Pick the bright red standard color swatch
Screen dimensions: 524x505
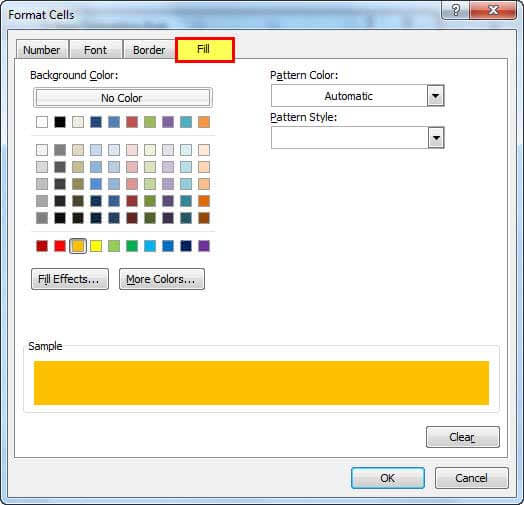pyautogui.click(x=60, y=246)
